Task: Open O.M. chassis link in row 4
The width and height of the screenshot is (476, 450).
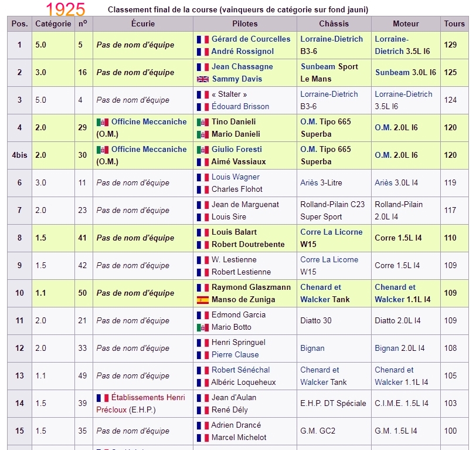Action: pyautogui.click(x=309, y=122)
